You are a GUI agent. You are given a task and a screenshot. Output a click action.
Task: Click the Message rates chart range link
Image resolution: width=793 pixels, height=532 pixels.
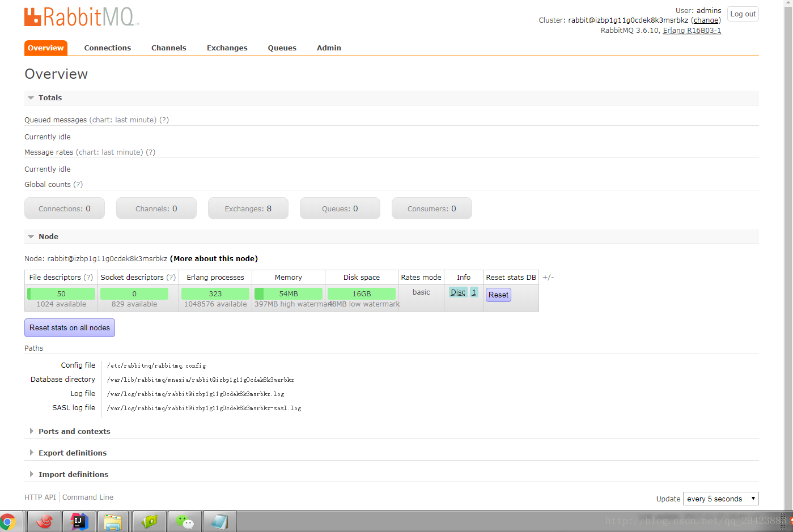[x=109, y=152]
